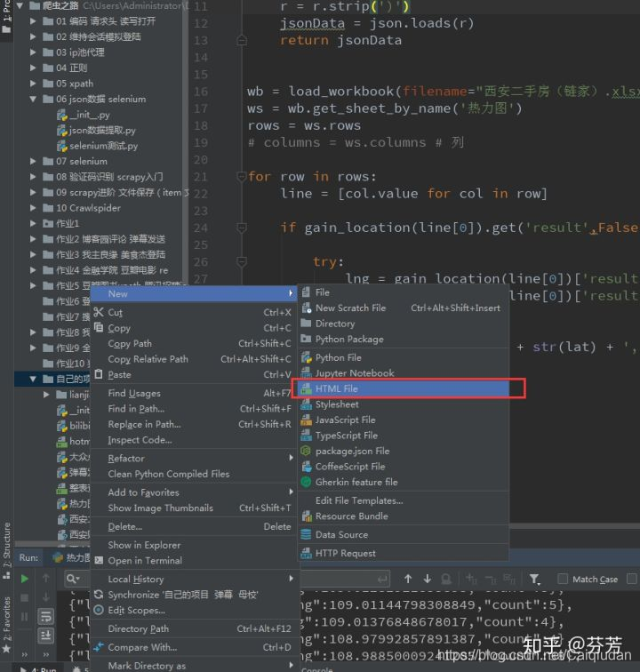Screen dimensions: 640x672
Task: Go to previous occurrence up arrow
Action: click(x=408, y=579)
